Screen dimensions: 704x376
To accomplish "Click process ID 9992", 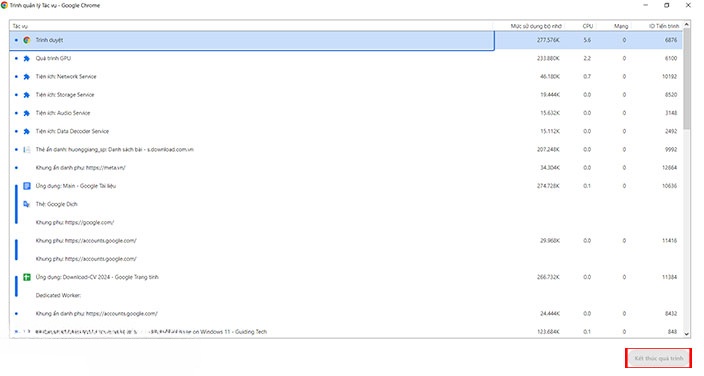I will [x=671, y=150].
